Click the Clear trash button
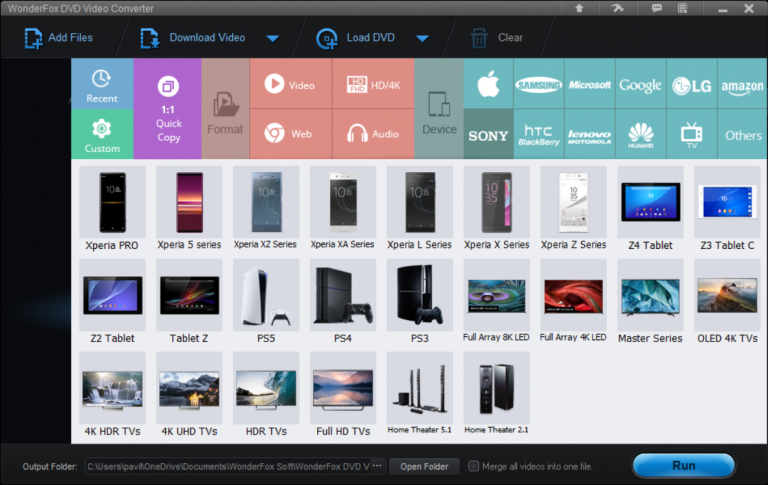Screen dimensions: 768x485 497,38
